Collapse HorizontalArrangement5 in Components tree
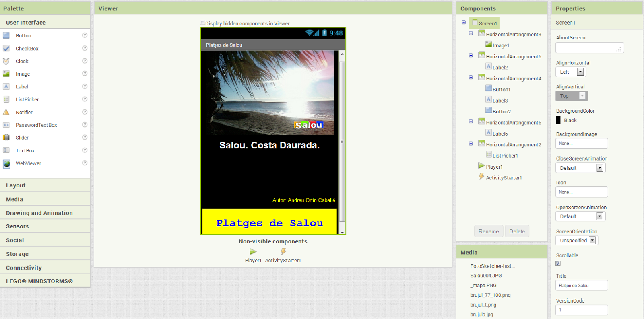 click(x=471, y=56)
